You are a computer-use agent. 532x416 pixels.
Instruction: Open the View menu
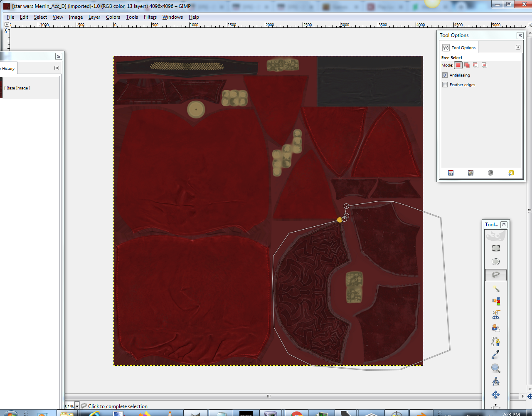coord(58,17)
